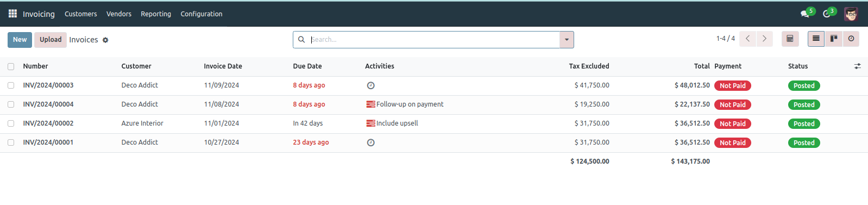
Task: Click activity clock for INV/2024/00003
Action: pos(370,85)
